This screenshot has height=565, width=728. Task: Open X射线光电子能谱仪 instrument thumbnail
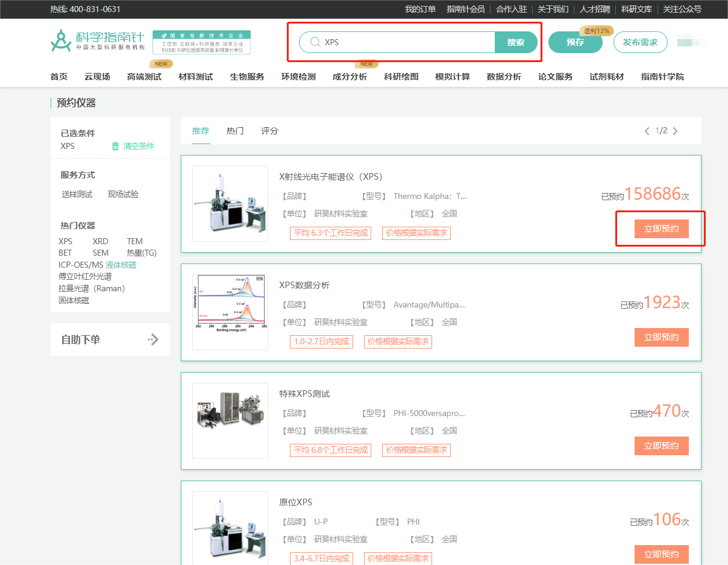230,204
